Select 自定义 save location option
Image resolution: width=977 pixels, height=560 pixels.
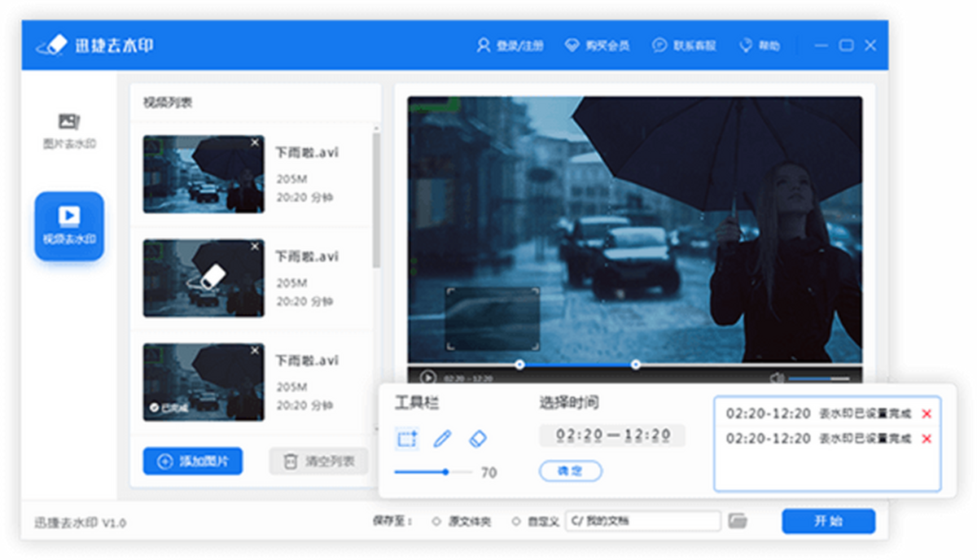(516, 522)
